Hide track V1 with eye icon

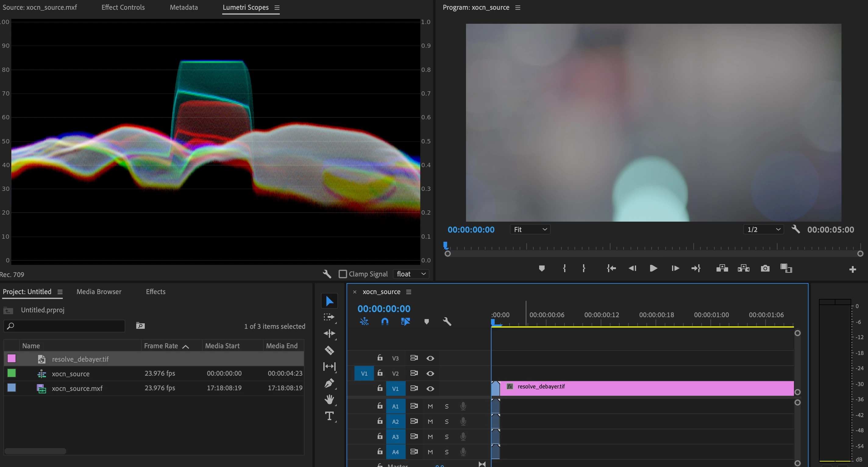coord(430,388)
